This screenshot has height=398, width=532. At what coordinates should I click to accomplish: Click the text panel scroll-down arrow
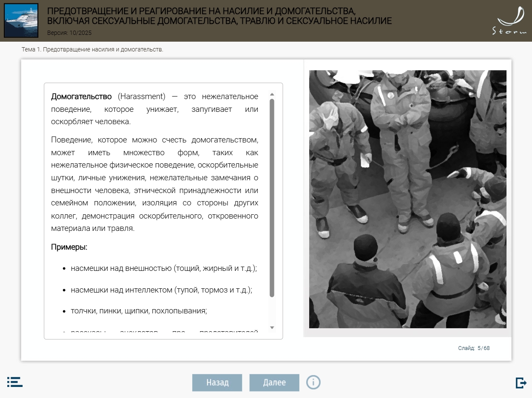272,327
